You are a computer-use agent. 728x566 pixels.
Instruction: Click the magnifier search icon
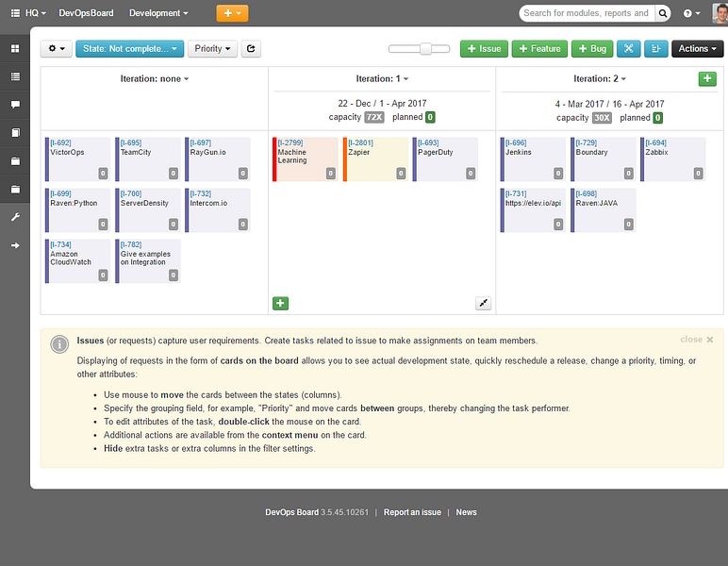(x=663, y=13)
